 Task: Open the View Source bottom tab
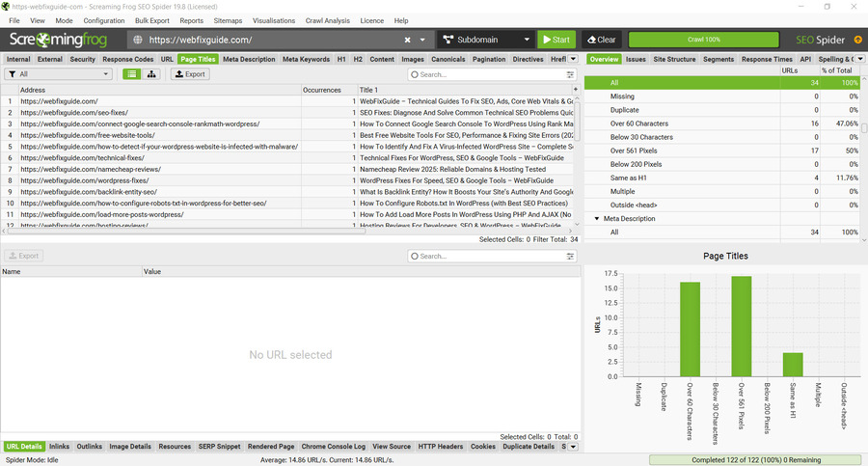(x=392, y=447)
